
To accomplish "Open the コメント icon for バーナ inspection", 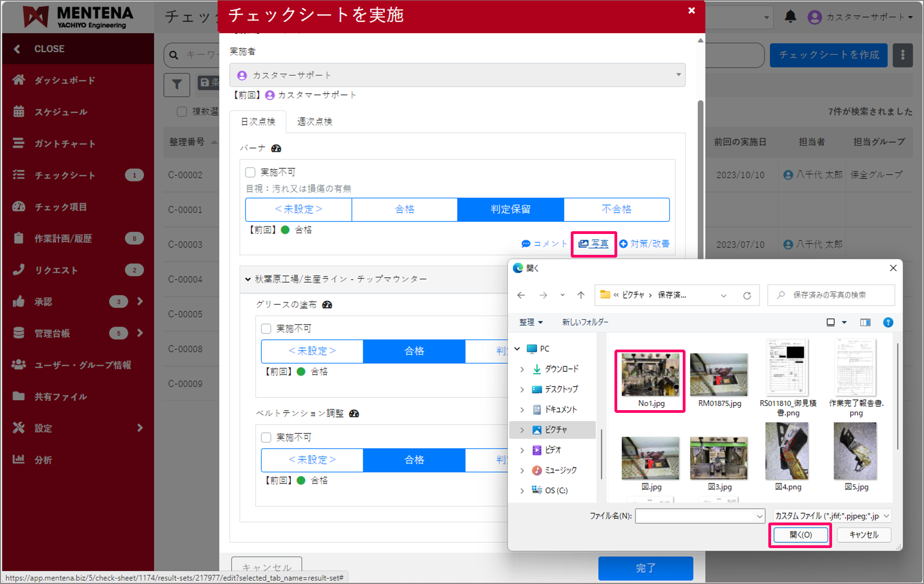I will (544, 244).
